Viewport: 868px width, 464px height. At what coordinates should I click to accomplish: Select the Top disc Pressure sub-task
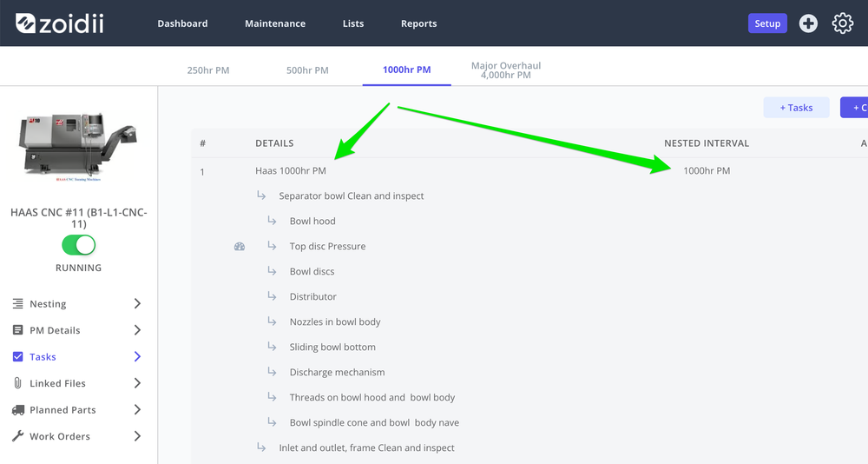(x=328, y=246)
